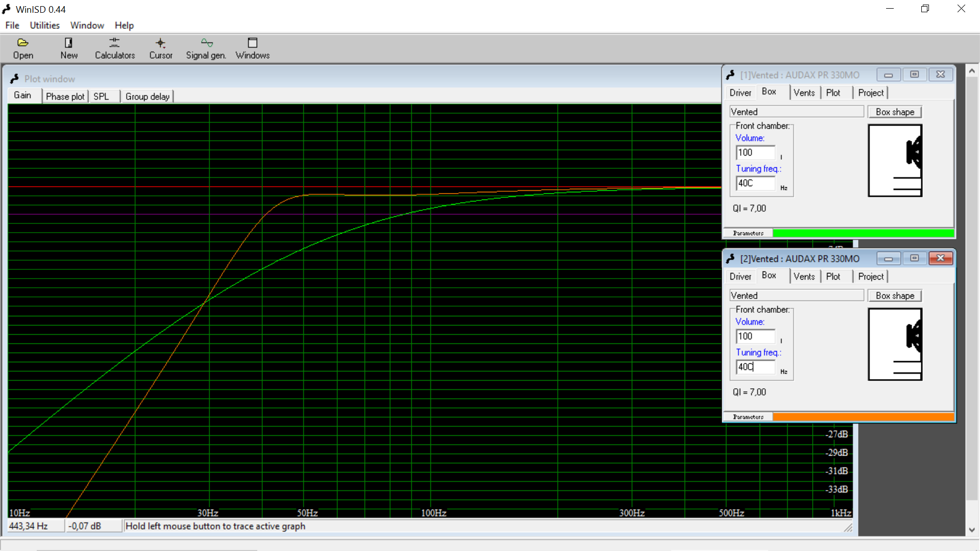The image size is (980, 551).
Task: Click orange color bar of project 2
Action: click(863, 417)
